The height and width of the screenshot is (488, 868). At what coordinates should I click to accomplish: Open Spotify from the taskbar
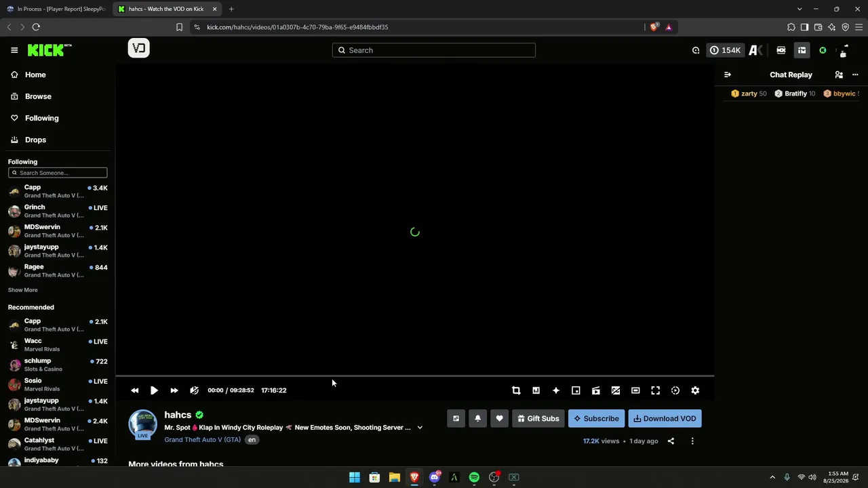tap(474, 477)
